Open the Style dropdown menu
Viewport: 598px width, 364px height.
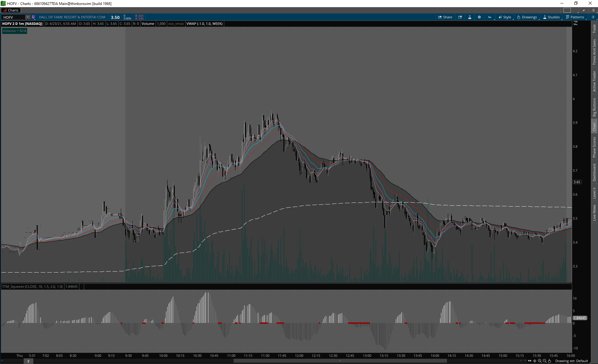point(505,17)
